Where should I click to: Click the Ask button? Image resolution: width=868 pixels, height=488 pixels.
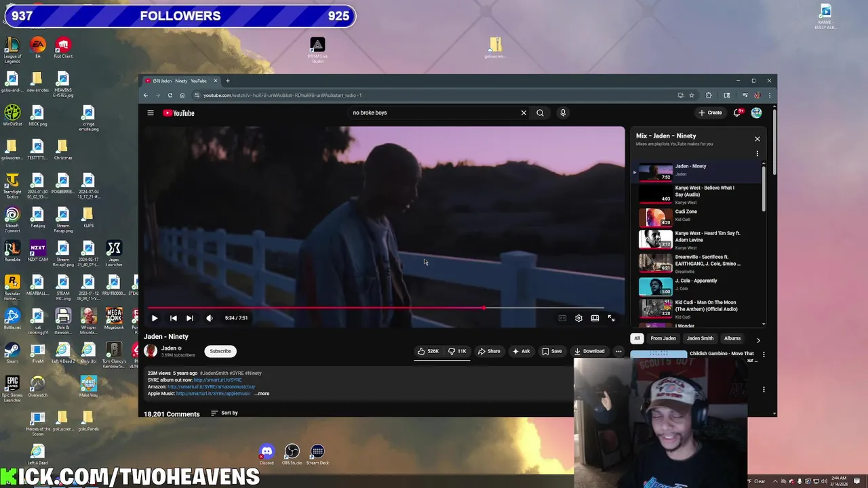(521, 351)
